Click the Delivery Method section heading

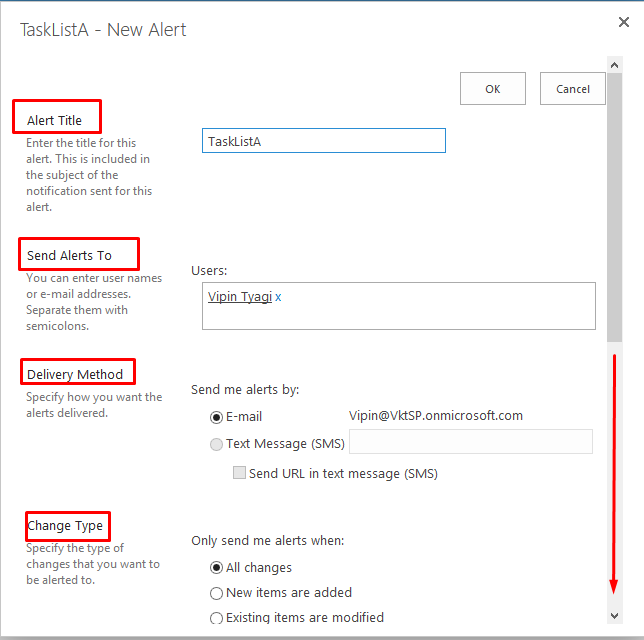[x=75, y=375]
